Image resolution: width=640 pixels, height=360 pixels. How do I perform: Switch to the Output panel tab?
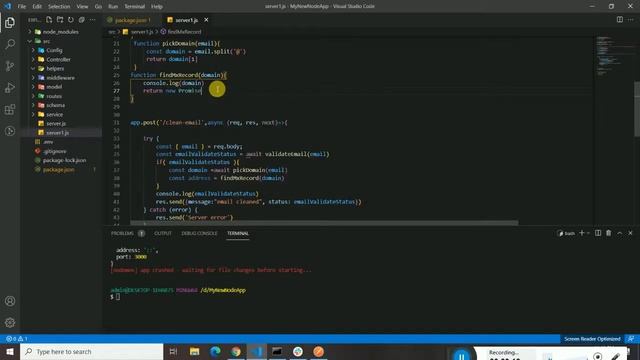163,233
